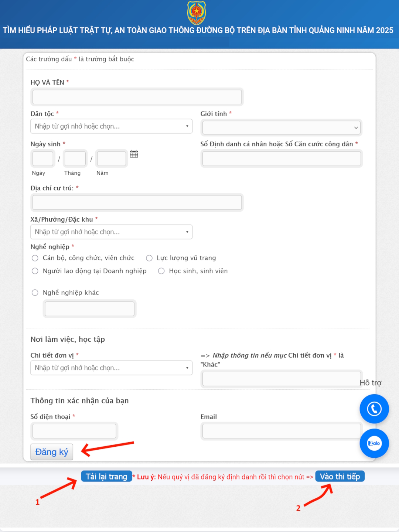Viewport: 399px width, 532px height.
Task: Select 'Người lao động tại Doanh nghiệp'
Action: point(35,271)
